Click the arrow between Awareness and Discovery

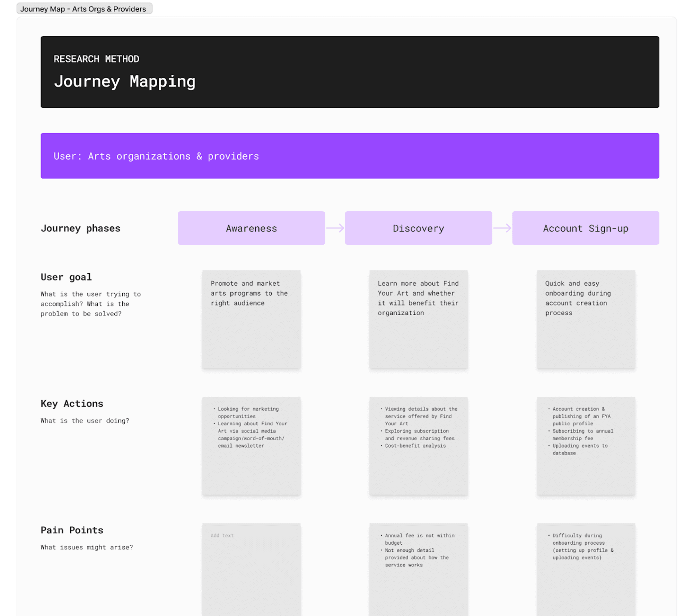335,228
